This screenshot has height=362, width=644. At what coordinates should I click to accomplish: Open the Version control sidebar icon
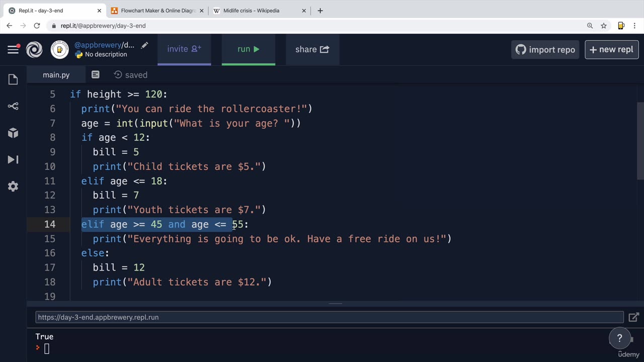(x=13, y=106)
